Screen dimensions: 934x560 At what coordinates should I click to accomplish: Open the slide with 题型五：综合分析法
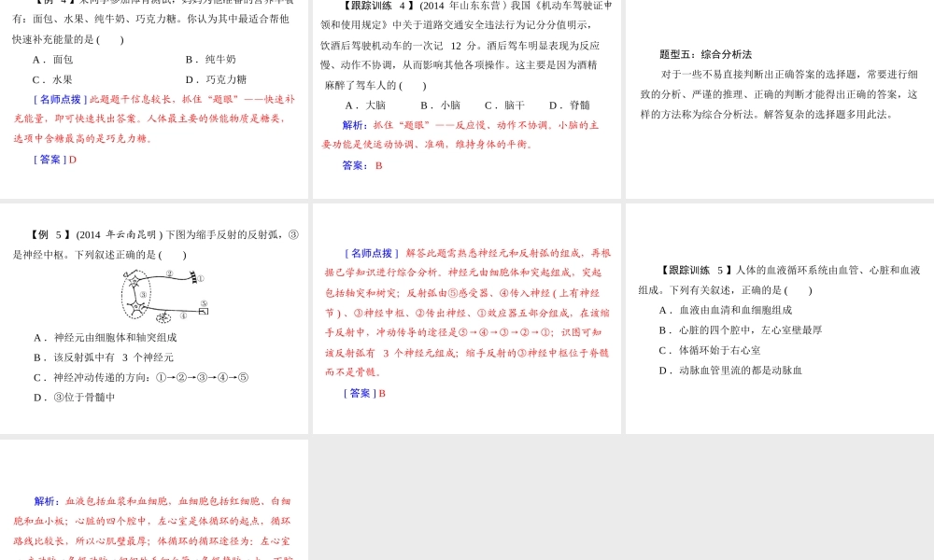[x=780, y=99]
